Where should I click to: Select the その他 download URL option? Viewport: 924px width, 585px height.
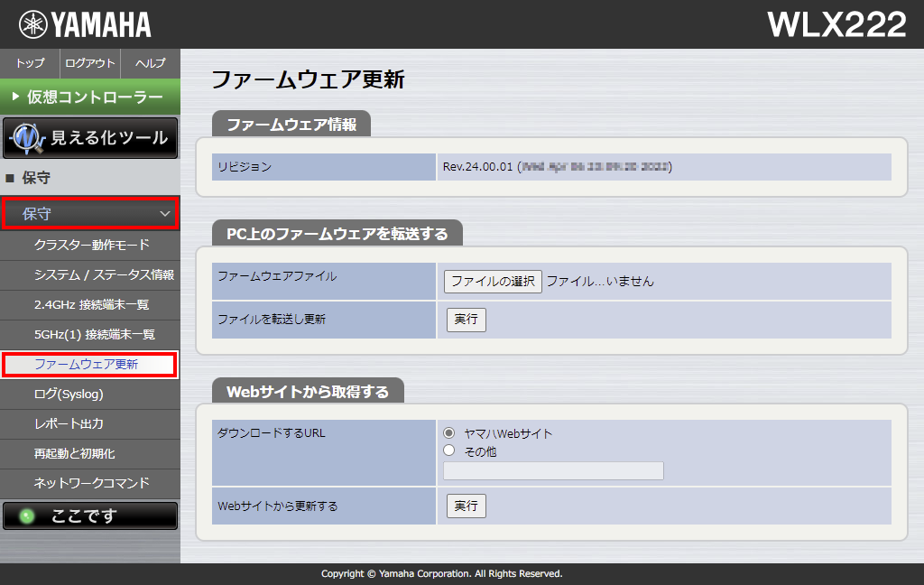pos(448,450)
